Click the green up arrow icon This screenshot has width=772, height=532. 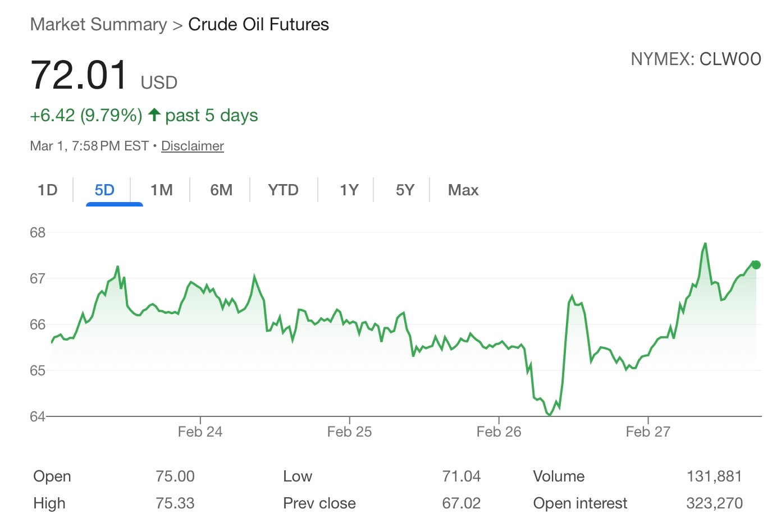coord(154,115)
